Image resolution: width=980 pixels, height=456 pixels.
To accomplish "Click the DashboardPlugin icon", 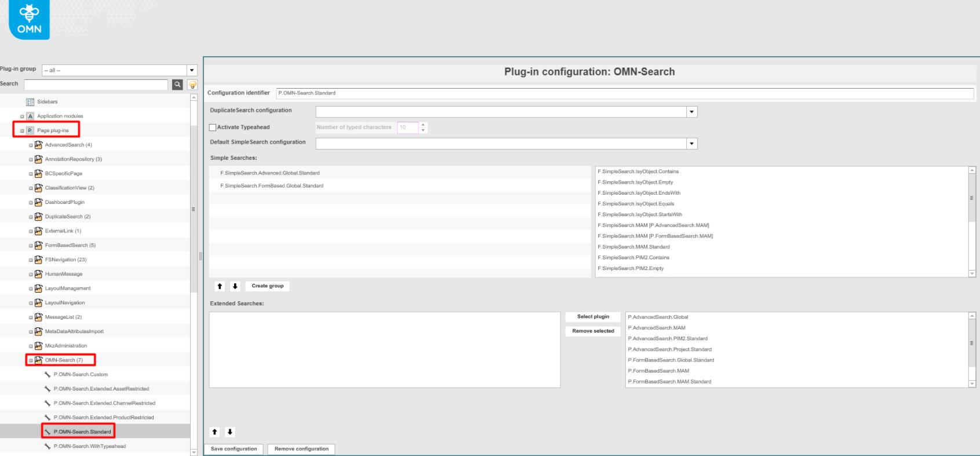I will pos(38,202).
